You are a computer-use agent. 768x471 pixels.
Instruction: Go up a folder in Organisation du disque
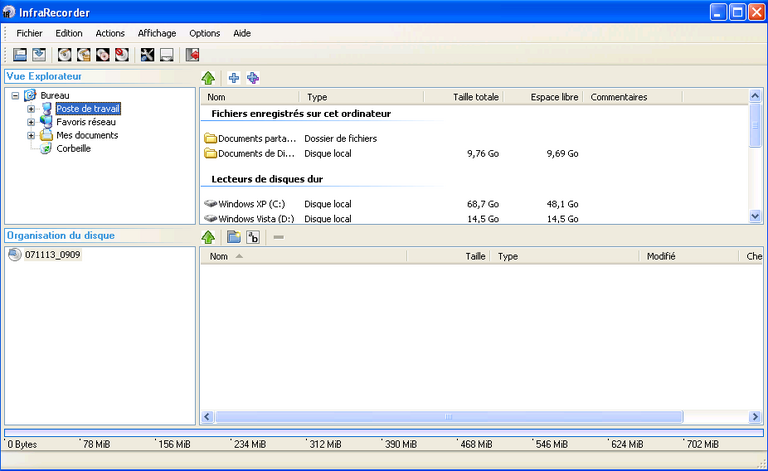coord(208,237)
